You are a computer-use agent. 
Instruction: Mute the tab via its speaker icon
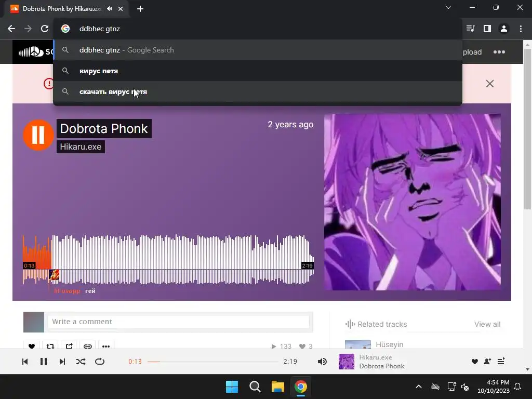[x=109, y=9]
